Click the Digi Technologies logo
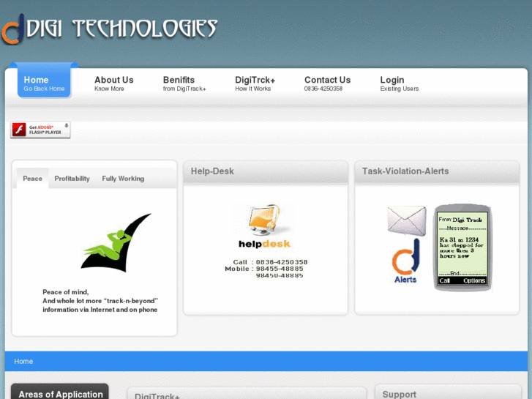This screenshot has width=532, height=399. [109, 29]
